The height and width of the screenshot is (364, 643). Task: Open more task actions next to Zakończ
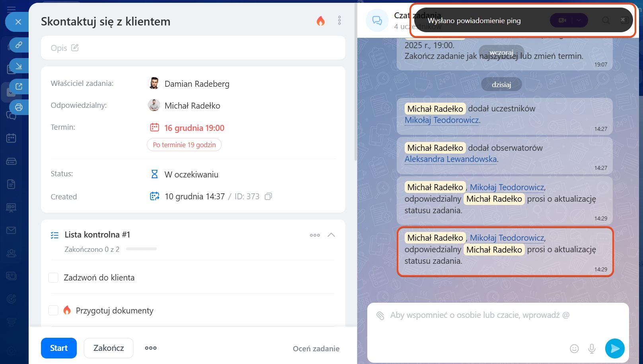(x=151, y=348)
